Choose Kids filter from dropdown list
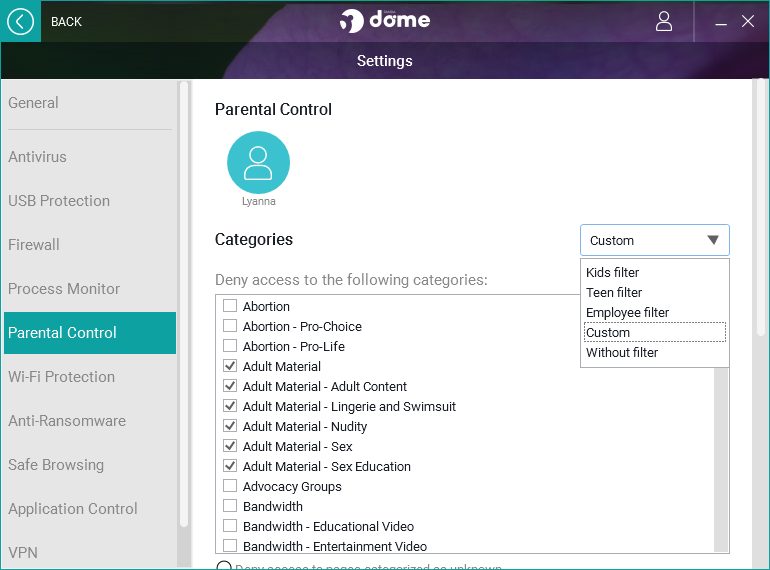Screen dimensions: 770x570 [613, 273]
